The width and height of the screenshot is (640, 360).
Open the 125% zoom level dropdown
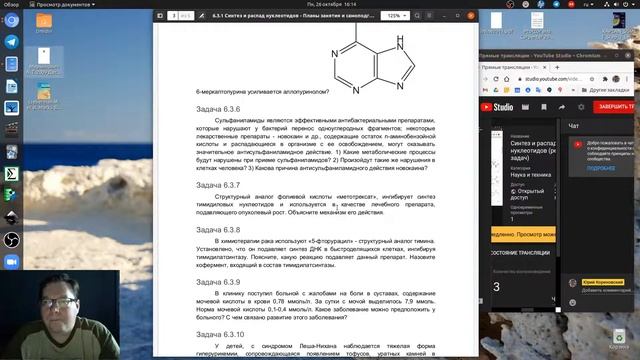tap(395, 16)
